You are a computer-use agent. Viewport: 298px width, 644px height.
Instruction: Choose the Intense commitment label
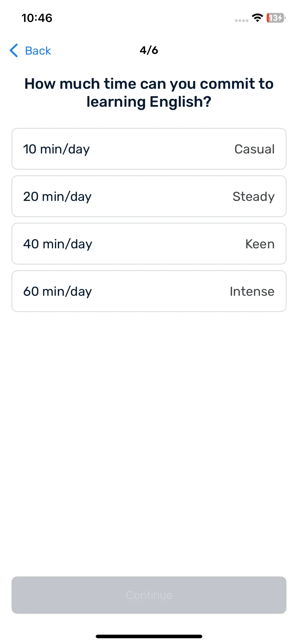[x=252, y=291]
